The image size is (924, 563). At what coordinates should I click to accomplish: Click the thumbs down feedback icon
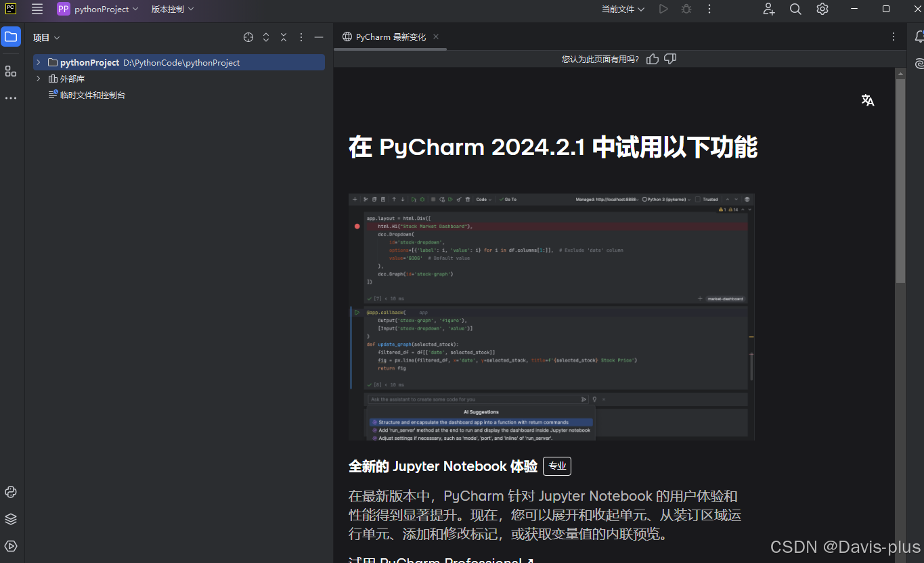(670, 59)
